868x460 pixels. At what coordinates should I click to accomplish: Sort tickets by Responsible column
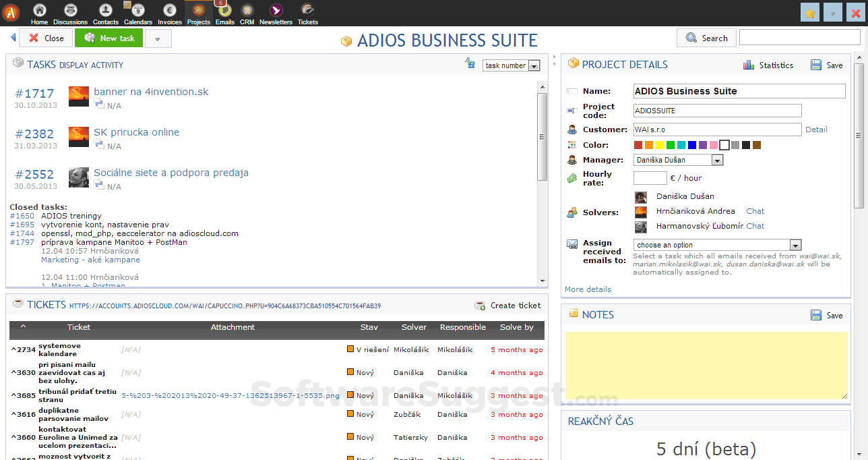click(x=462, y=327)
